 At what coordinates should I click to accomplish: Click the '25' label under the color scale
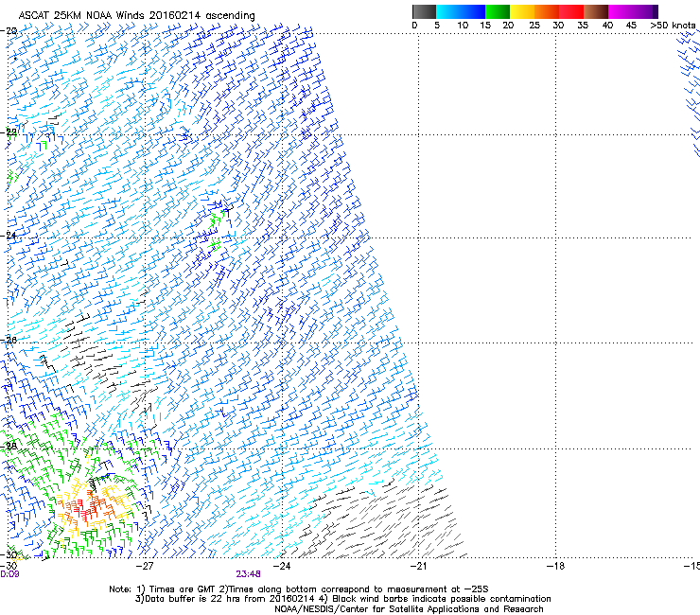pos(534,25)
